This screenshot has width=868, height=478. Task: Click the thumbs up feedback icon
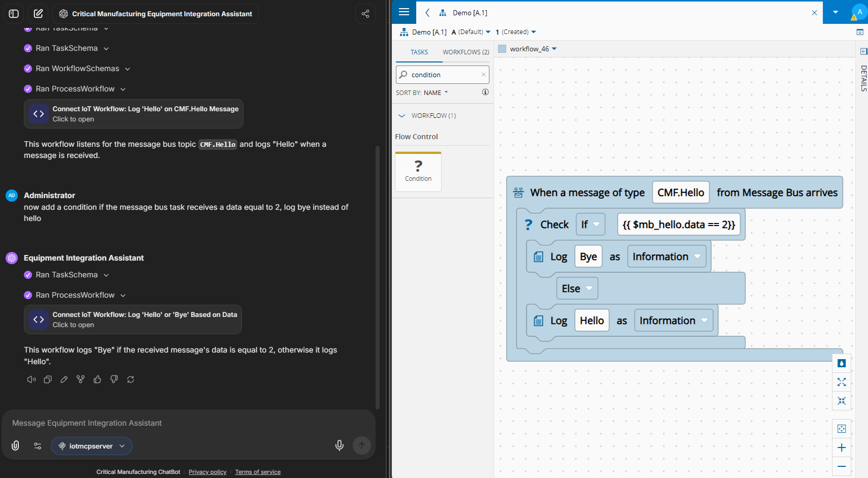97,379
